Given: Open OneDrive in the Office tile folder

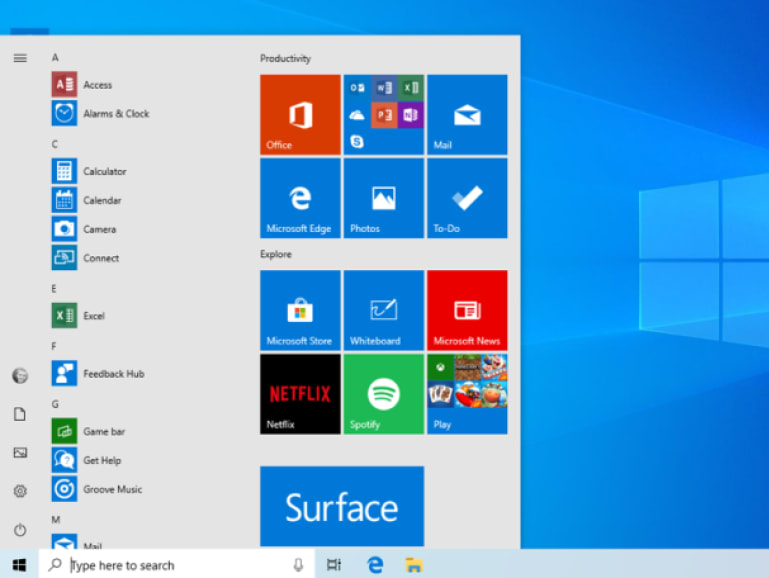Looking at the screenshot, I should click(357, 115).
